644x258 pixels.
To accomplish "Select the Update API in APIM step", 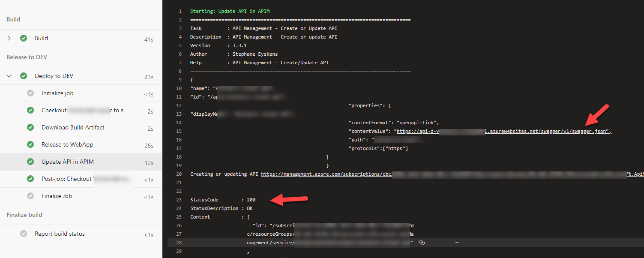I will click(68, 162).
